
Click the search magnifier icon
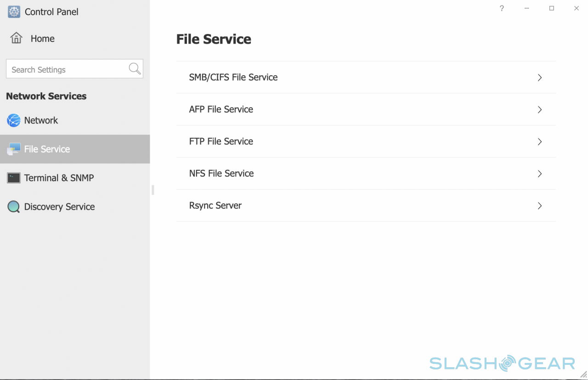click(135, 69)
